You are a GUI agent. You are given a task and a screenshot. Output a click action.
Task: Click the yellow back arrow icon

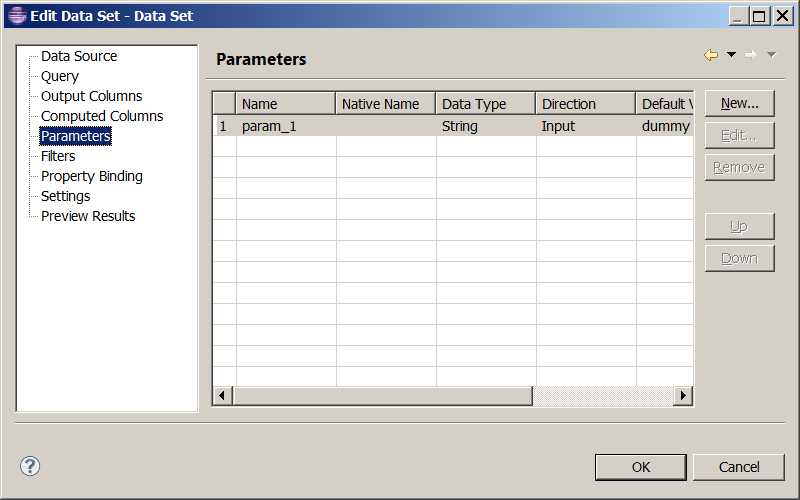tap(711, 55)
